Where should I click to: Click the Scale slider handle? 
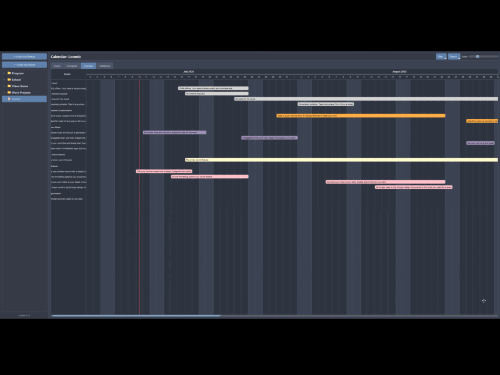(x=477, y=57)
